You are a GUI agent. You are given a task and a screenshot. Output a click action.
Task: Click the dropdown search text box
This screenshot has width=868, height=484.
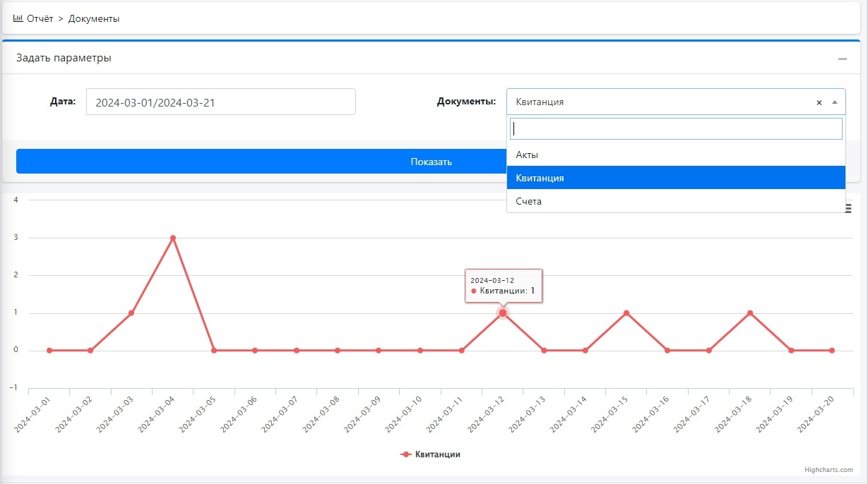coord(675,128)
